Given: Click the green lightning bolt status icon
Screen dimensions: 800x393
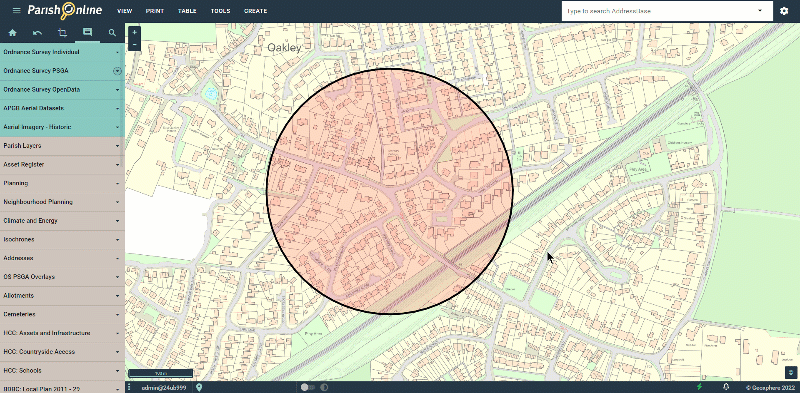Looking at the screenshot, I should pyautogui.click(x=699, y=387).
